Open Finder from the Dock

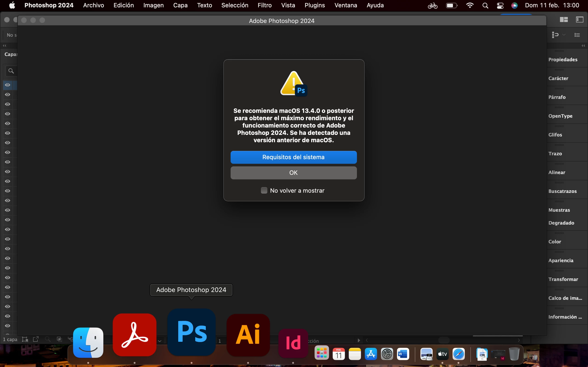click(x=88, y=342)
